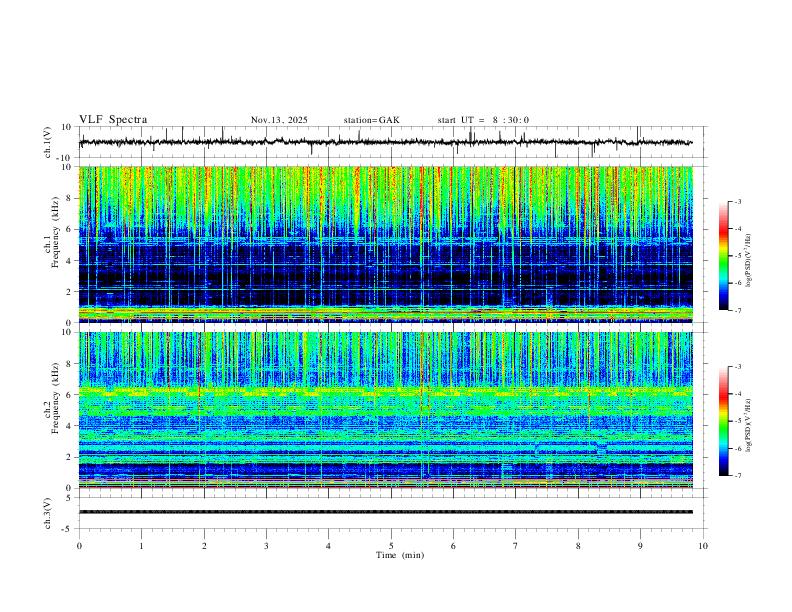Click the "-7" tick on upper colorbar

tap(737, 310)
